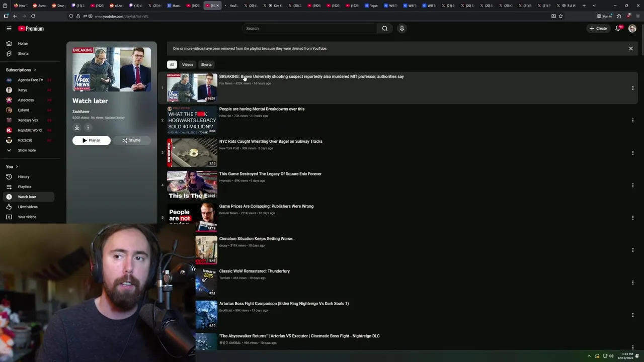644x362 pixels.
Task: Open playlist header Fox News thumbnail
Action: [x=112, y=69]
